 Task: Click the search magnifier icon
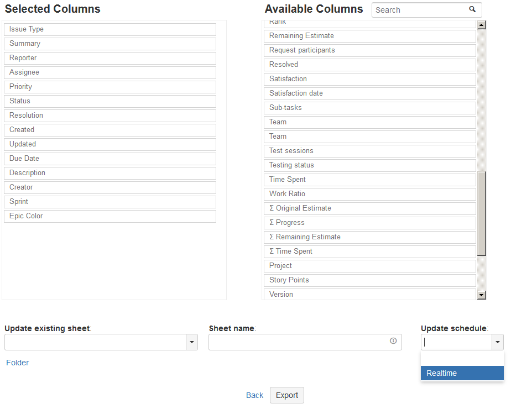472,9
